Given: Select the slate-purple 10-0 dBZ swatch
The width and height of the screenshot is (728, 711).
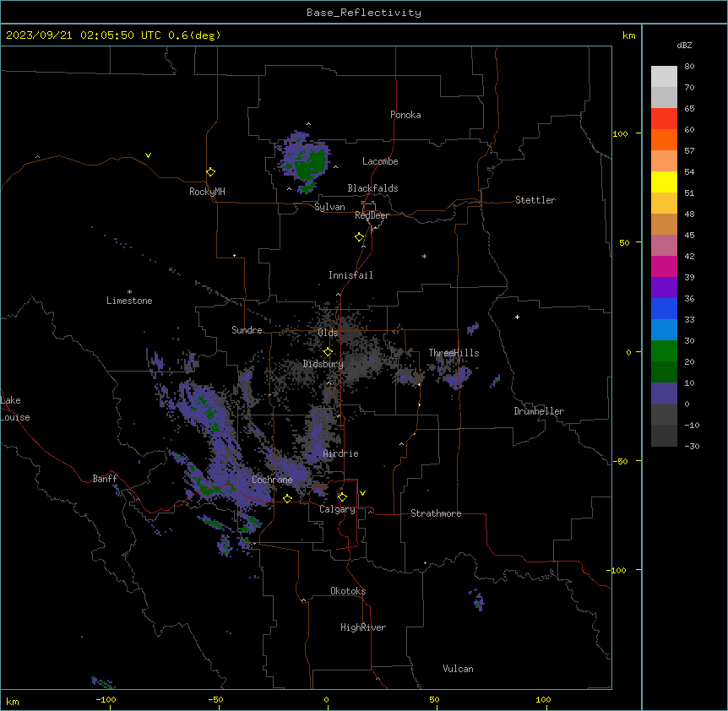Looking at the screenshot, I should [664, 393].
